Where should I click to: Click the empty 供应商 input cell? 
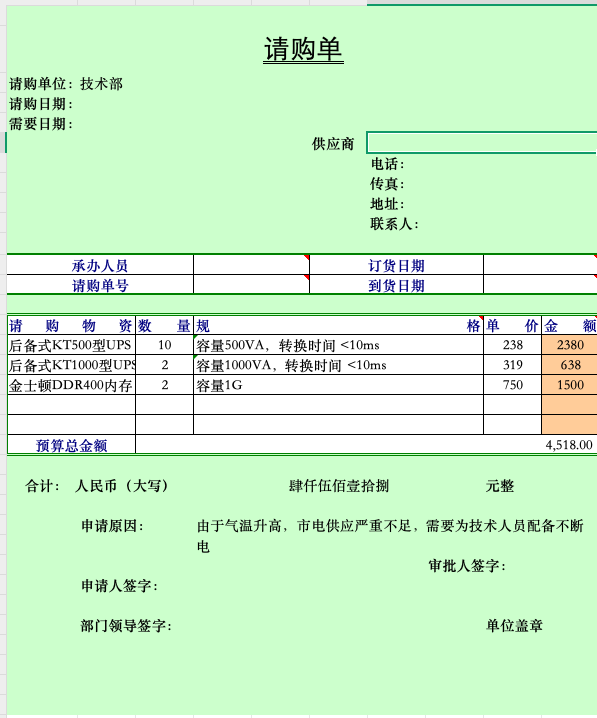tap(482, 143)
